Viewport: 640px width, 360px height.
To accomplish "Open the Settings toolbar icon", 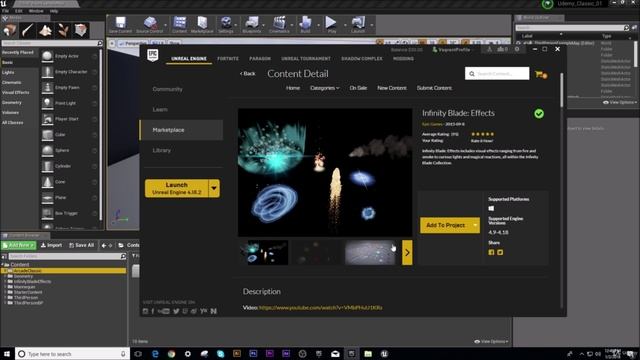I will point(226,24).
